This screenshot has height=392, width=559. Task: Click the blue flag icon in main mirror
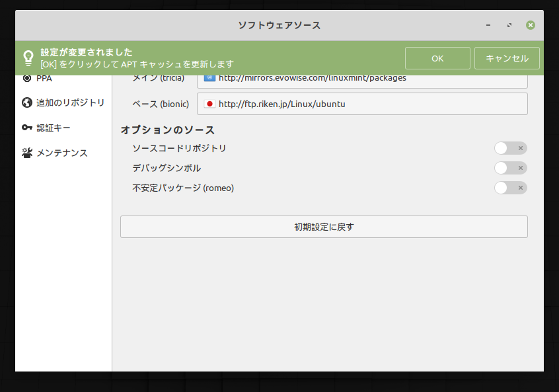(x=209, y=78)
